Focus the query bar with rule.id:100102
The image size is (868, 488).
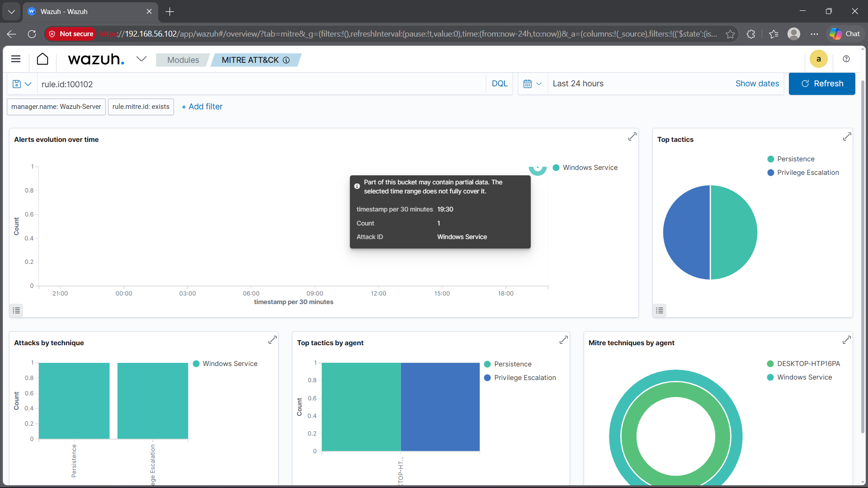(261, 84)
